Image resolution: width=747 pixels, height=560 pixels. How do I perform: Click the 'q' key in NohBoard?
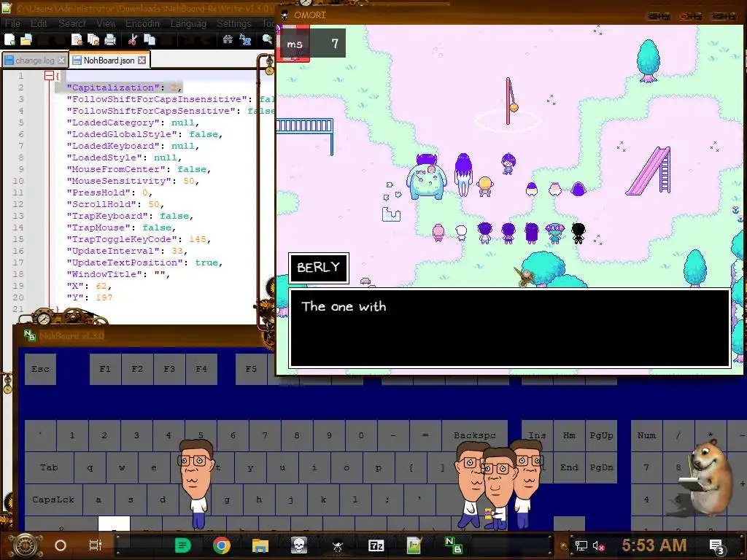point(90,467)
